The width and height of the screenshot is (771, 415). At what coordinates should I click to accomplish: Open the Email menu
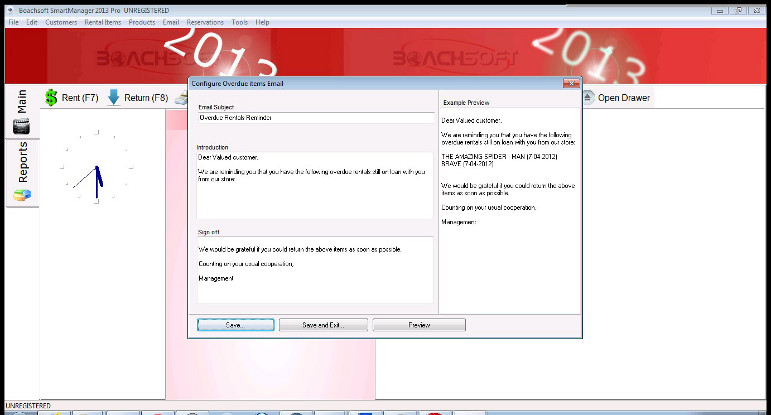[x=171, y=22]
